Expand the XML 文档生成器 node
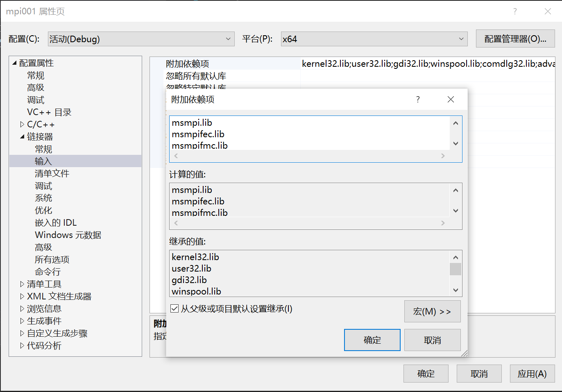Screen dimensions: 562x392 [22, 296]
